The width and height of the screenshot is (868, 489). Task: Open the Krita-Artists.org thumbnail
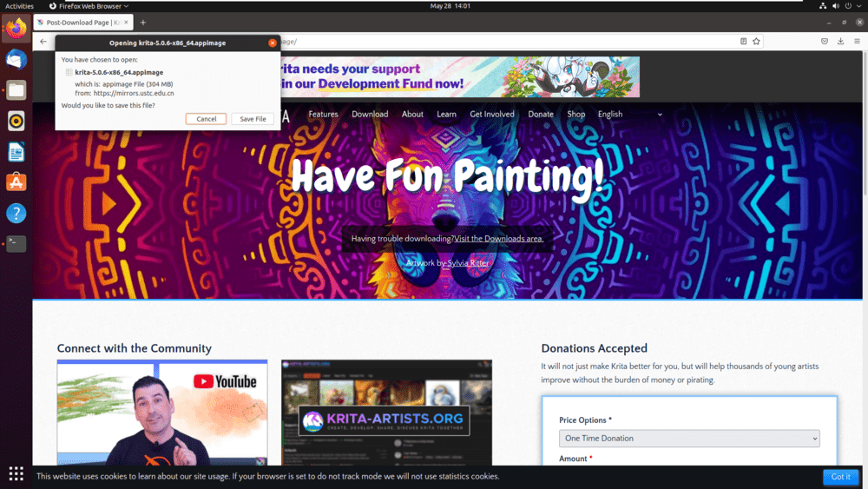(x=386, y=413)
